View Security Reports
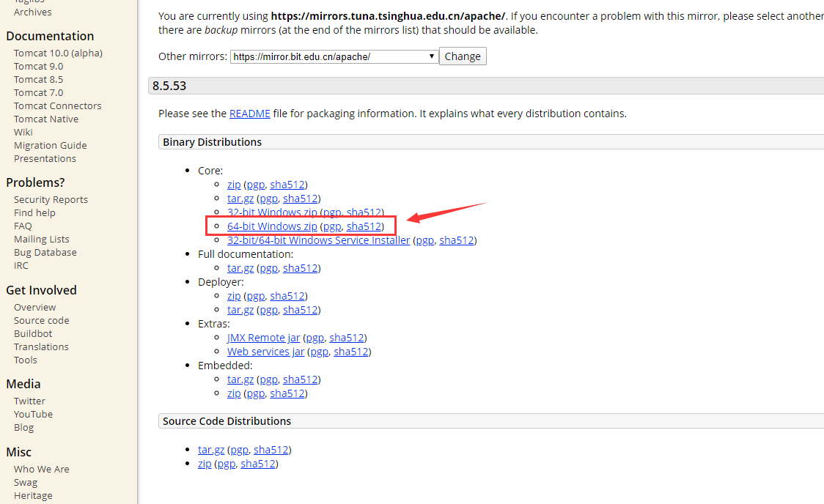 pos(51,199)
